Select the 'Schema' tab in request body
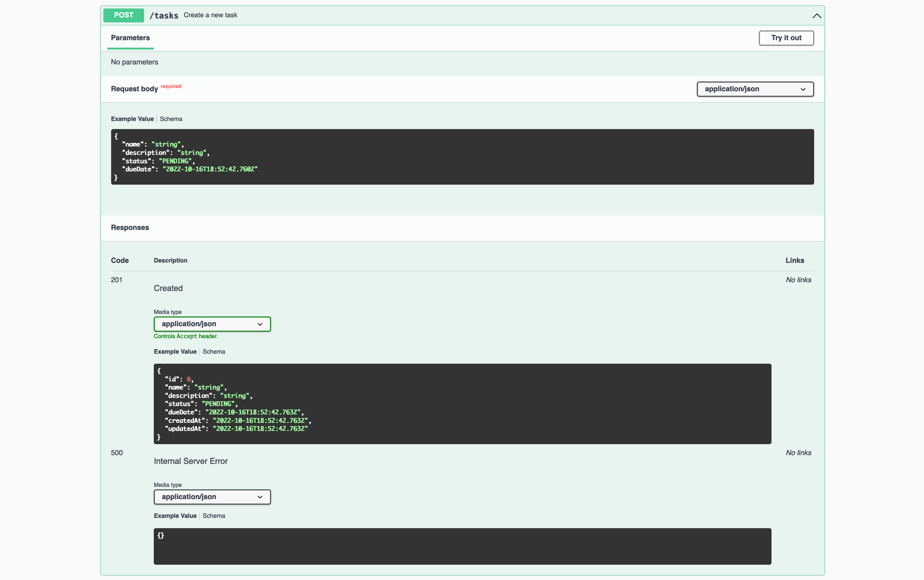This screenshot has width=924, height=580. coord(170,119)
